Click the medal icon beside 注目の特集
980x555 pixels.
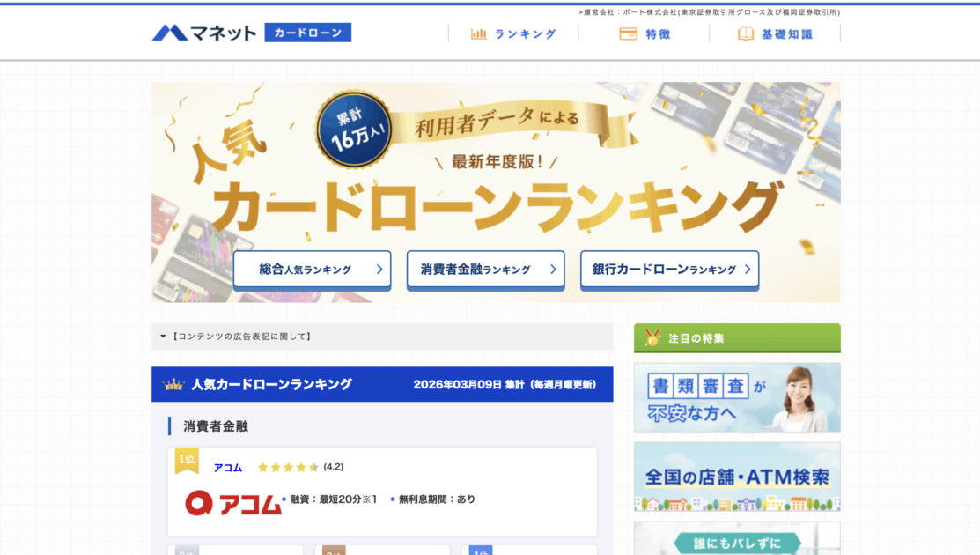click(x=652, y=337)
